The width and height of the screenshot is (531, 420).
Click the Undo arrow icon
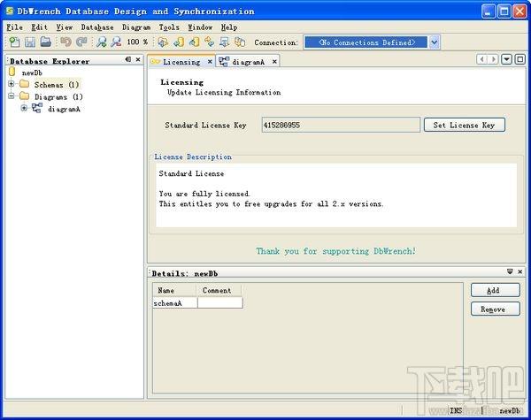point(65,42)
